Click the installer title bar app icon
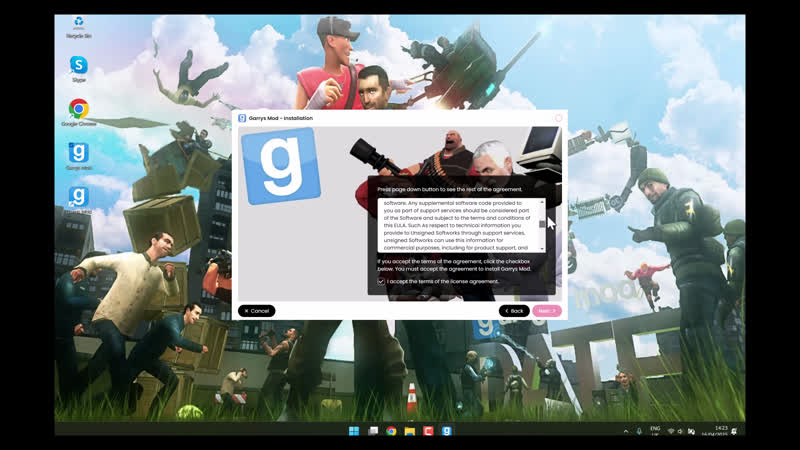 242,118
